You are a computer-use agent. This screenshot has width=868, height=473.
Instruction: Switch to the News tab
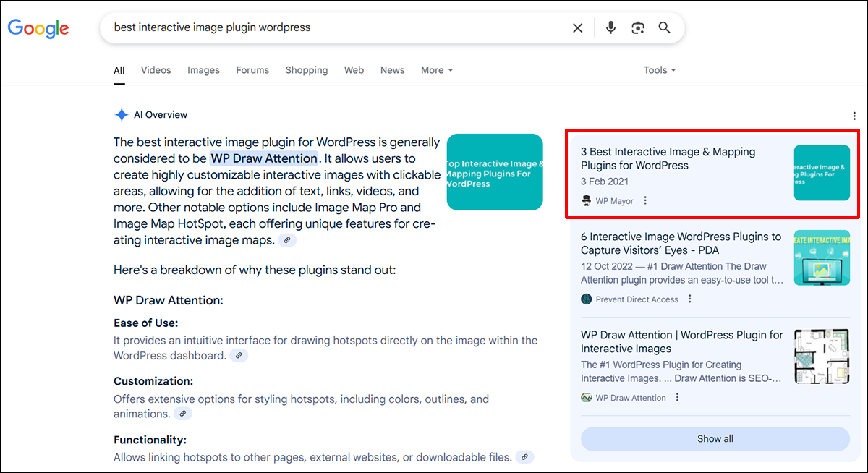pos(393,70)
